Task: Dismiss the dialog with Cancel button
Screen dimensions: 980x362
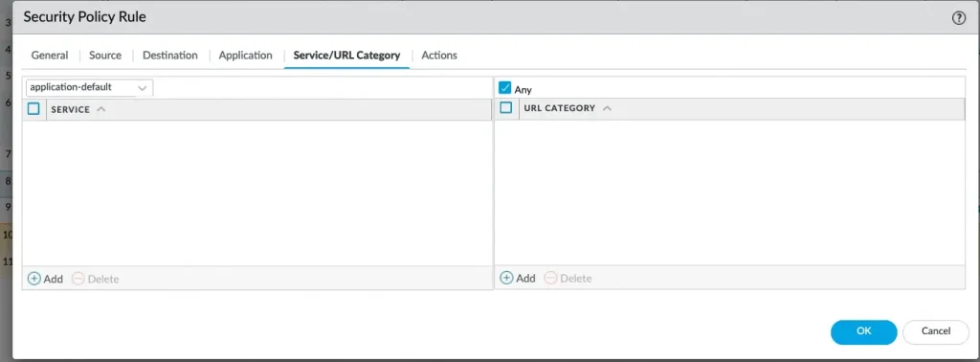Action: point(936,331)
